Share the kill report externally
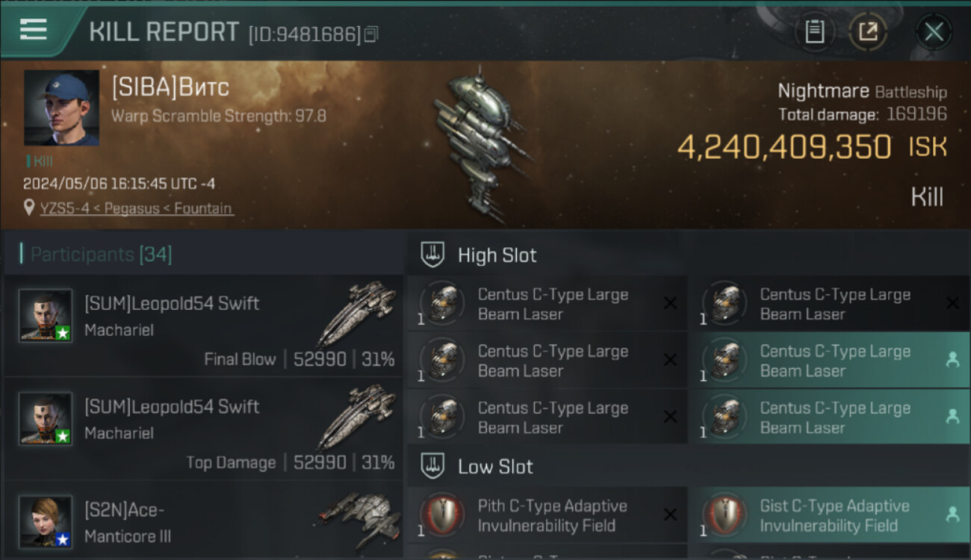971x560 pixels. (868, 32)
